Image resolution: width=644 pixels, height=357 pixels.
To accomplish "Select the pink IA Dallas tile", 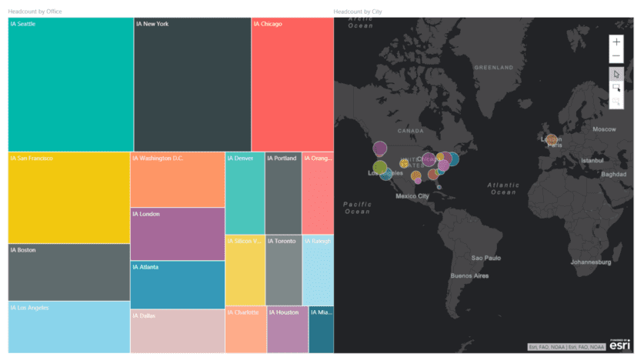I will [x=178, y=332].
